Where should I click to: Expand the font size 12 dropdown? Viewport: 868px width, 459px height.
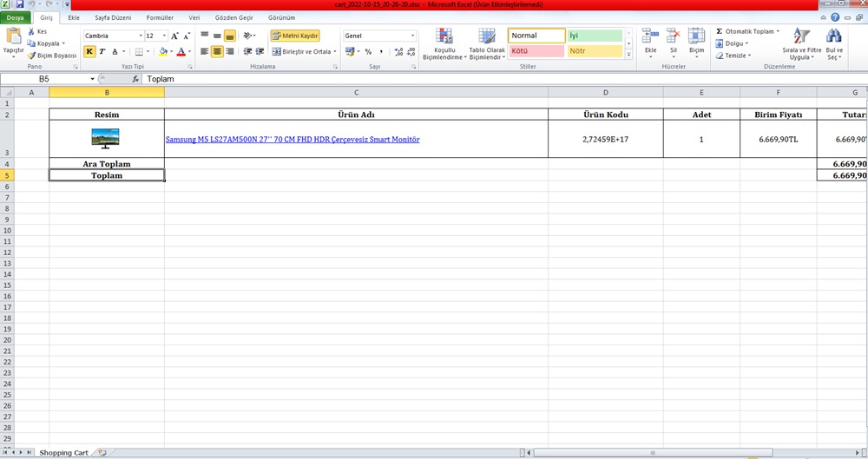pyautogui.click(x=164, y=36)
